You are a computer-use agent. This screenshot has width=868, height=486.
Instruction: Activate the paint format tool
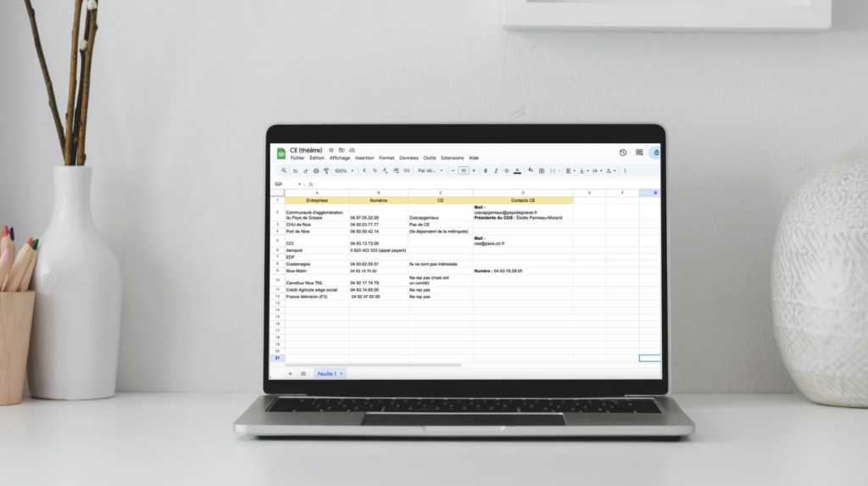coord(326,170)
